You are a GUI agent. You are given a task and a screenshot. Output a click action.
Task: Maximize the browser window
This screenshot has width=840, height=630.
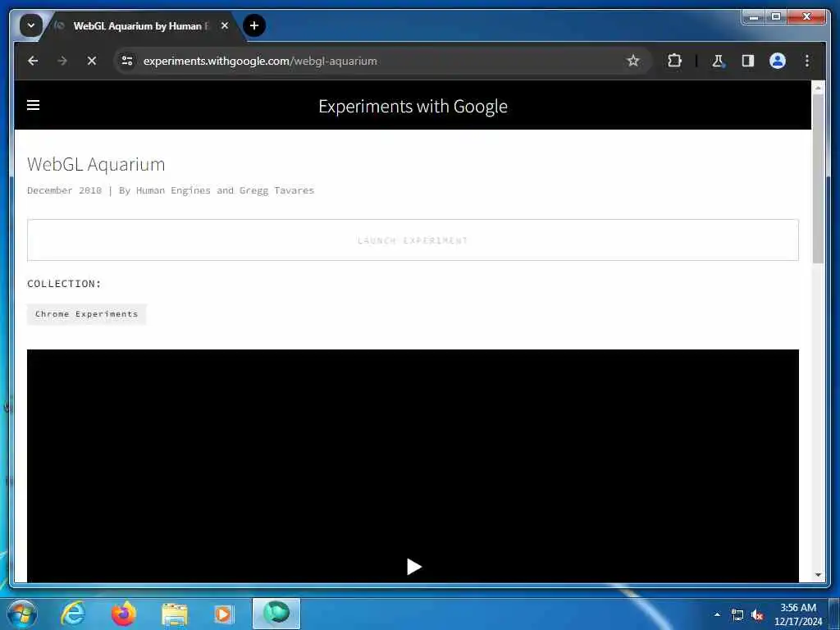point(776,17)
